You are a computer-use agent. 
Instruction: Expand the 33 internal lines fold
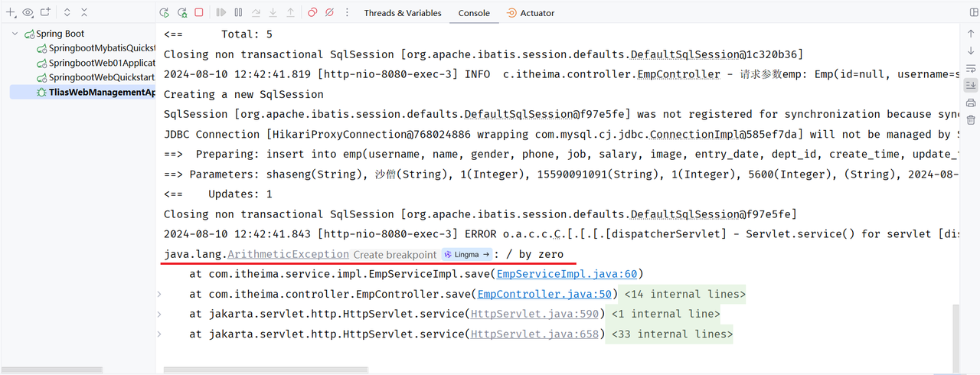point(668,334)
